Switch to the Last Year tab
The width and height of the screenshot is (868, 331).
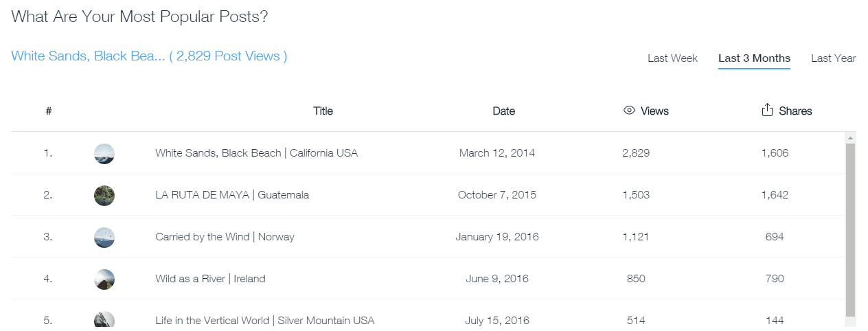(833, 58)
